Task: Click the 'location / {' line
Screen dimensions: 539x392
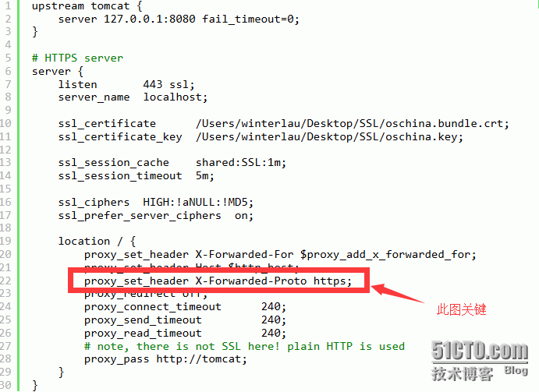Action: [x=97, y=241]
